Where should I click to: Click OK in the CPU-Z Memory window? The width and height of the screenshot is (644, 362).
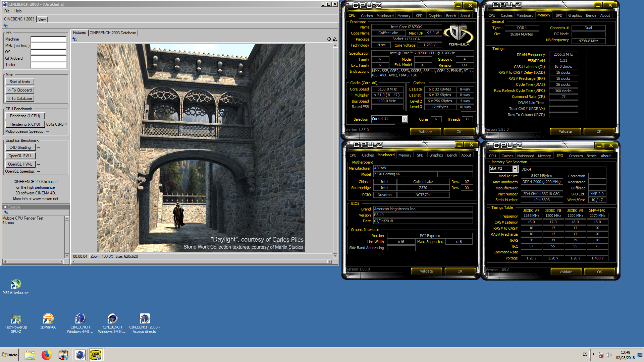tap(599, 131)
